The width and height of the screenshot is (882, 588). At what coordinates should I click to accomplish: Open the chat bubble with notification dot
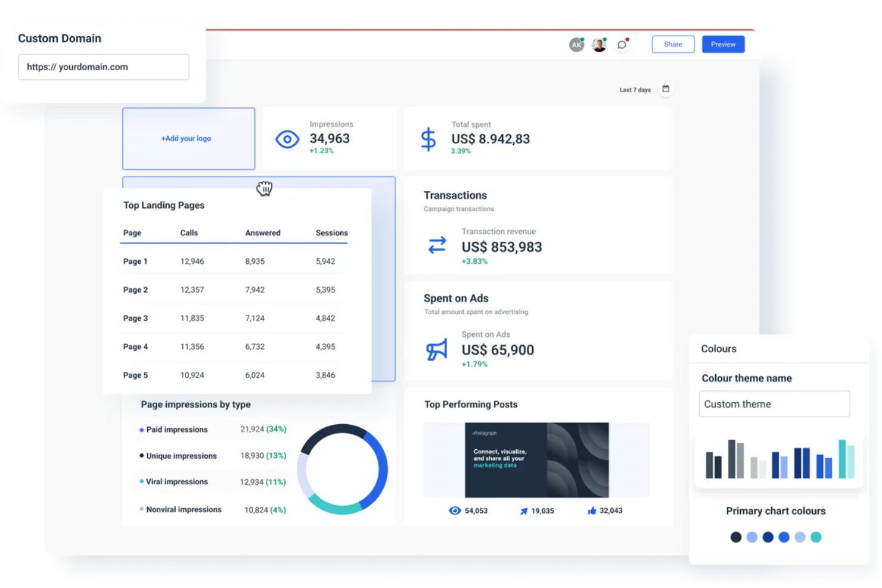click(622, 44)
